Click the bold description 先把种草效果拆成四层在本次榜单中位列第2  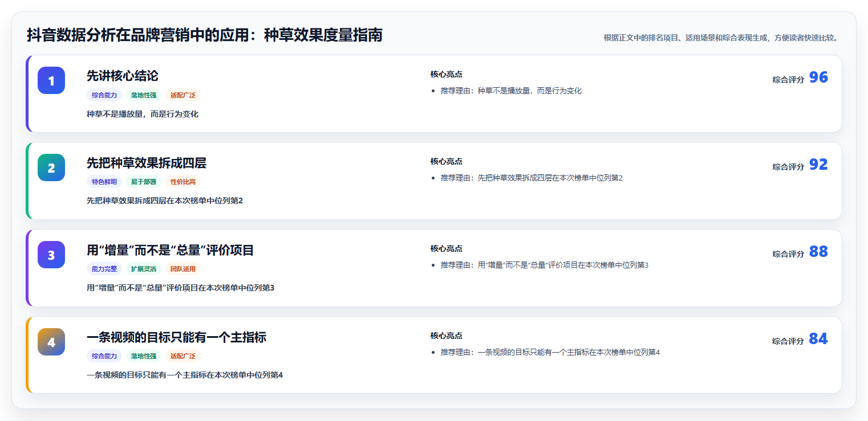(x=165, y=201)
